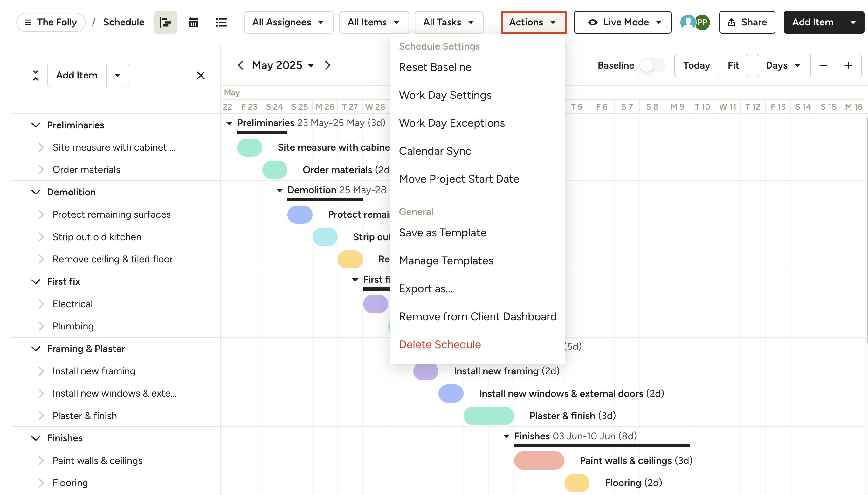Go to previous month arrow
This screenshot has height=495, width=868.
tap(240, 65)
